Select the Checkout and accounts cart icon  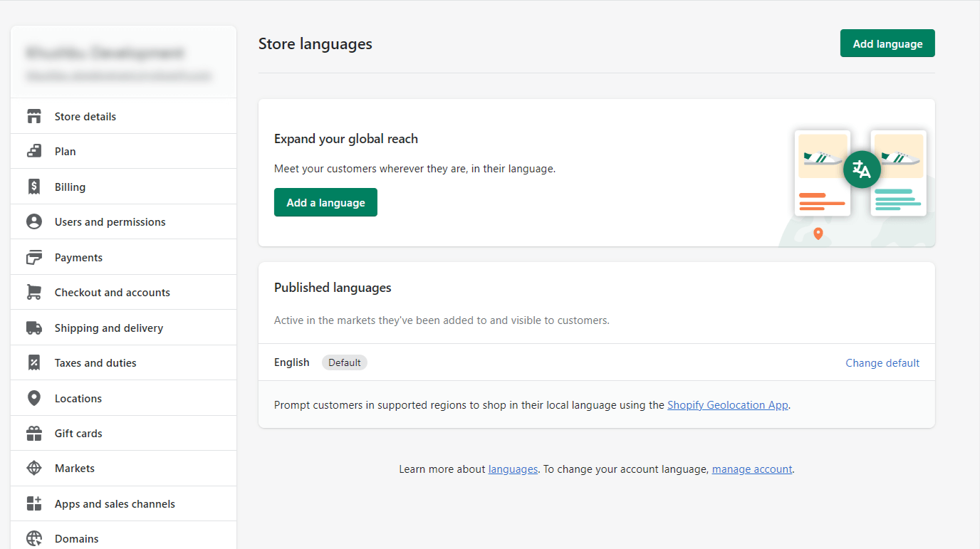[34, 292]
